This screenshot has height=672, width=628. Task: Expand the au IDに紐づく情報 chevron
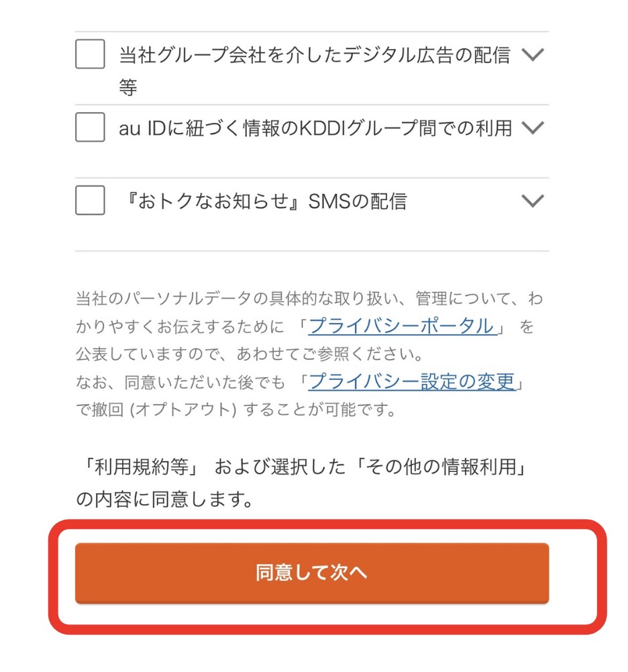[532, 128]
